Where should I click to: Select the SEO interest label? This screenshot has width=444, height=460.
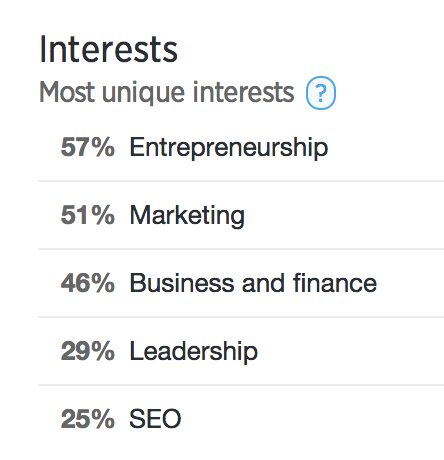pos(155,419)
